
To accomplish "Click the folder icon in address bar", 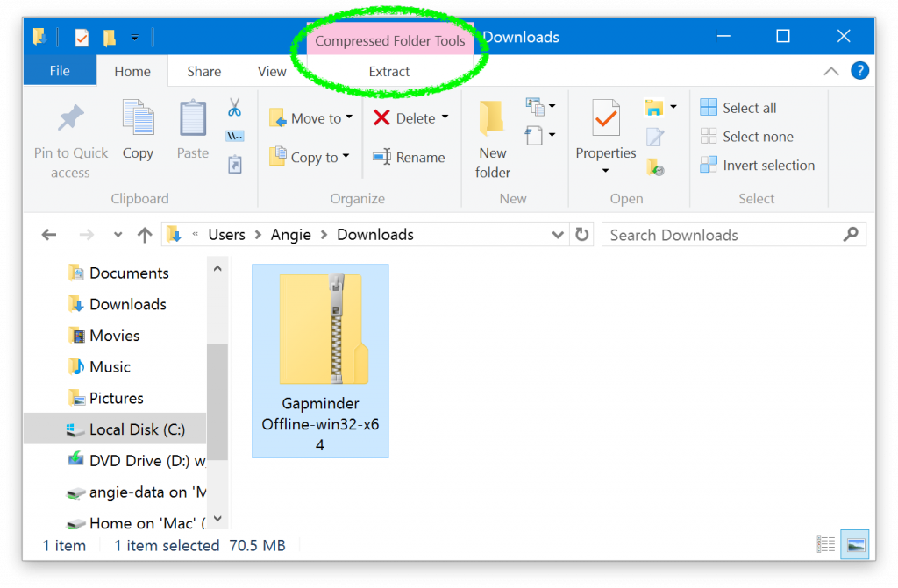I will point(175,235).
